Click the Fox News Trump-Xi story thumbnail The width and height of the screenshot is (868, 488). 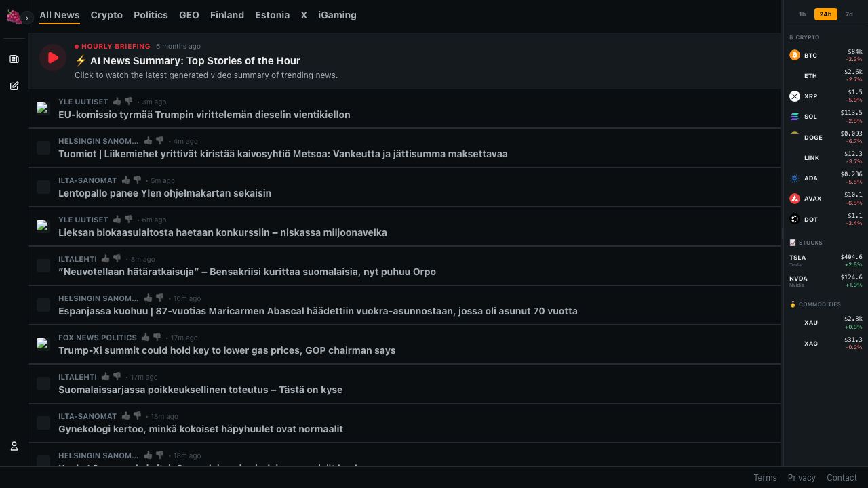(x=43, y=344)
